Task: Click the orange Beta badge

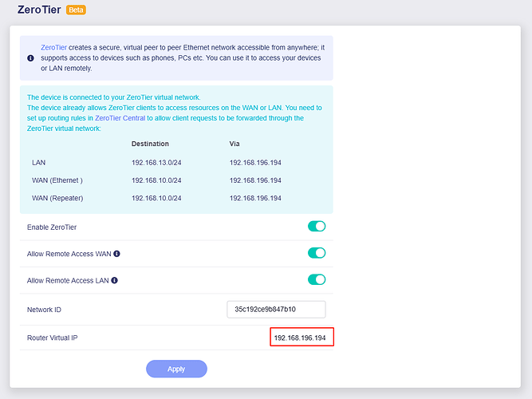Action: tap(77, 10)
